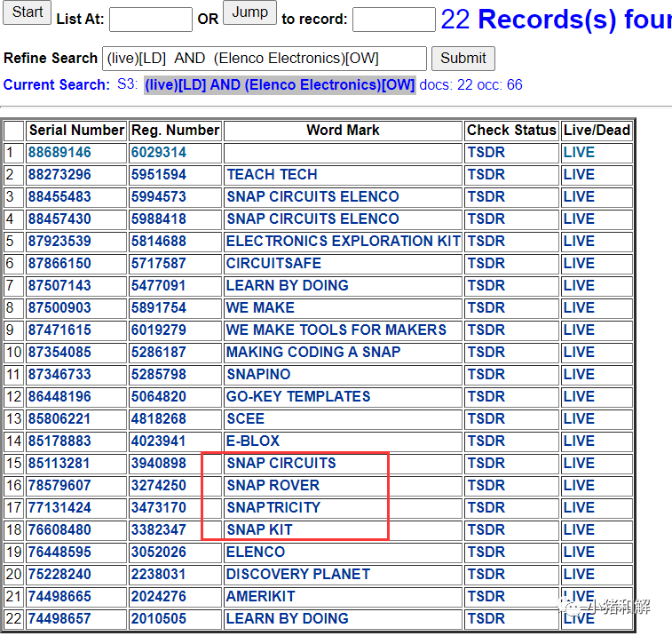Image resolution: width=672 pixels, height=636 pixels.
Task: Open the DISCOVERY PLANET word mark
Action: [x=298, y=575]
